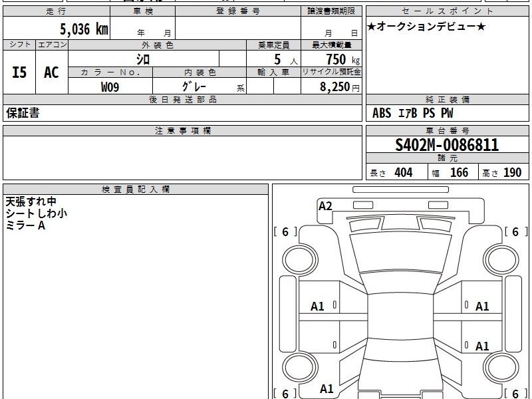Click the height value 190
Viewport: 532px width, 399px height.
(512, 172)
